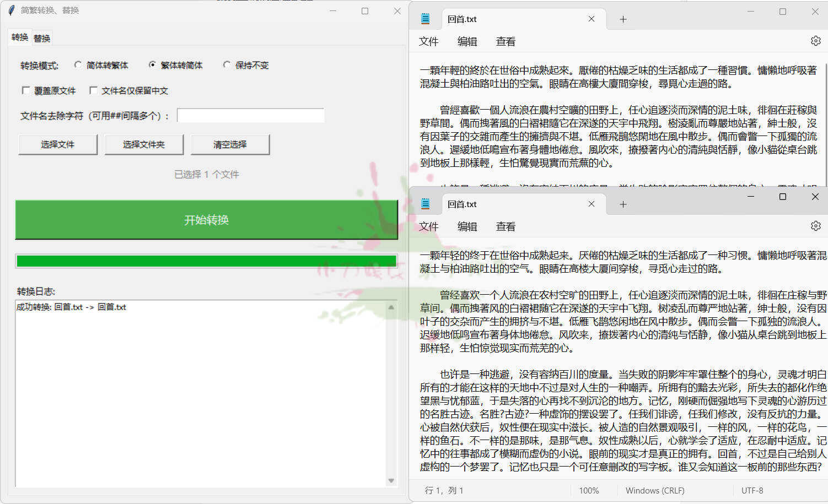
Task: Click 清空选择 to clear selection
Action: [230, 144]
